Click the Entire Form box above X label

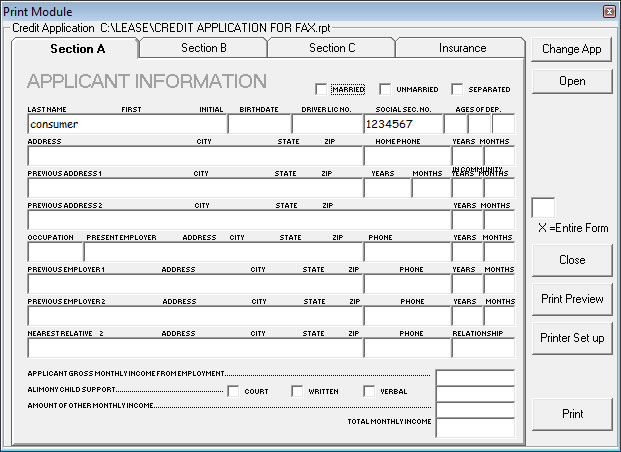[x=543, y=207]
